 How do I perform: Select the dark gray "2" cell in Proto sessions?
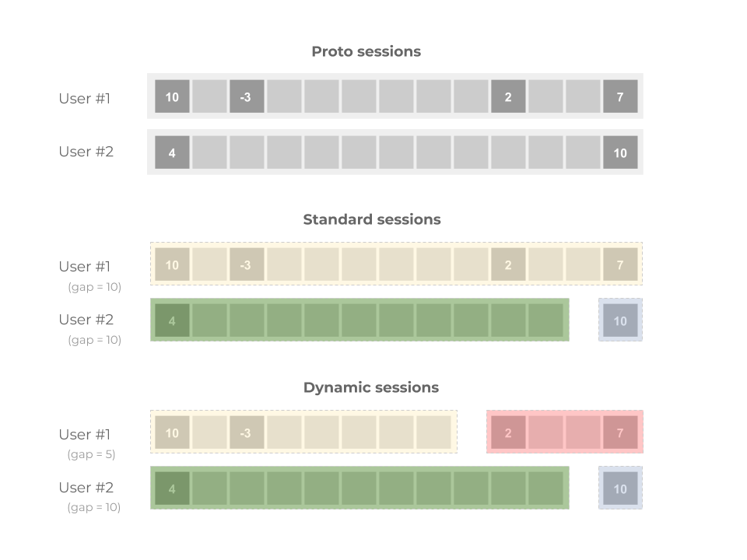[x=508, y=97]
